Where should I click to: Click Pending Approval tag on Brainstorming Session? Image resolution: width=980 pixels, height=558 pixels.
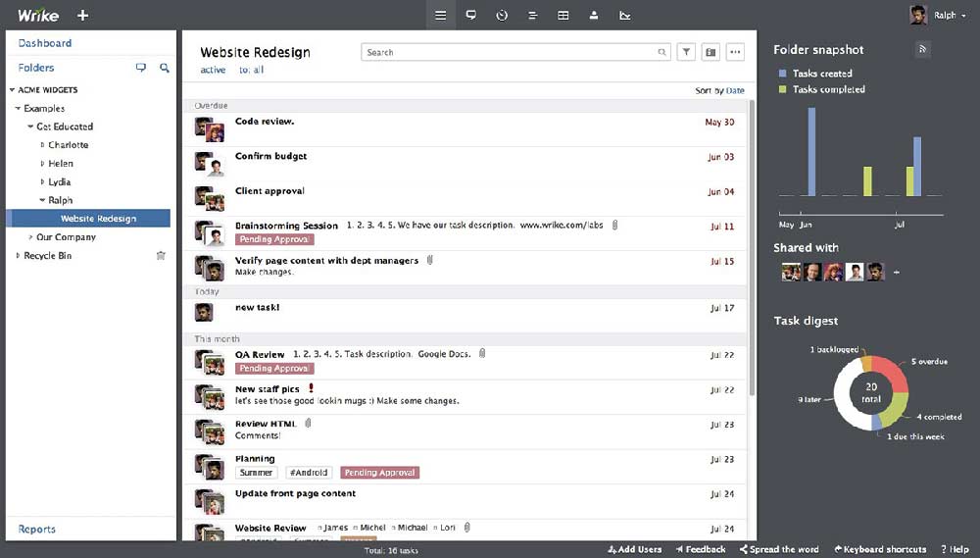tap(274, 239)
